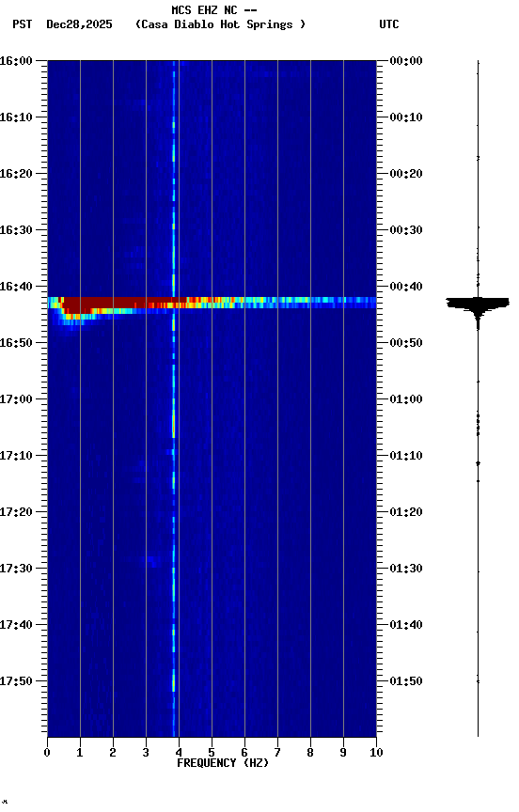Click the 1 Hz frequency tick label
This screenshot has width=519, height=812.
pyautogui.click(x=80, y=754)
